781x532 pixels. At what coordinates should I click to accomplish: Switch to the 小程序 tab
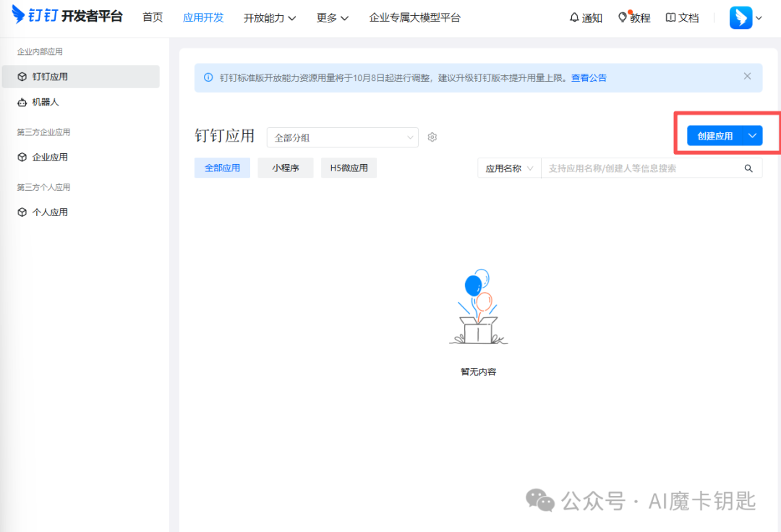point(286,168)
